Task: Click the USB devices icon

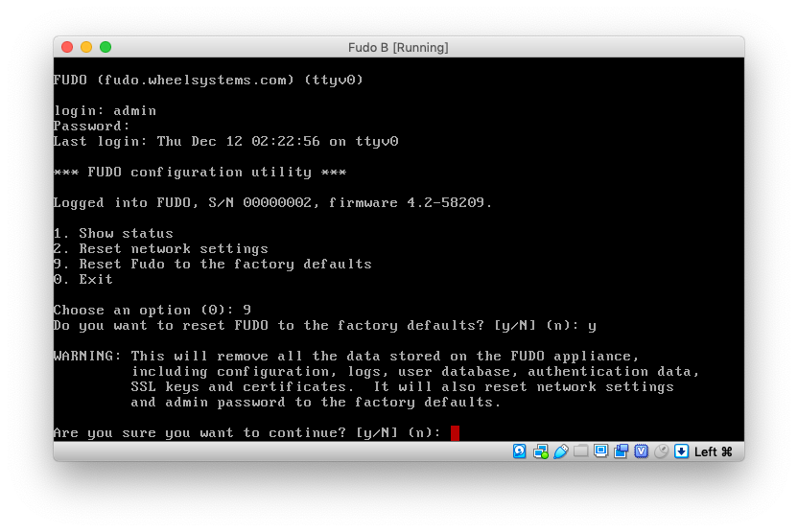Action: click(x=561, y=451)
